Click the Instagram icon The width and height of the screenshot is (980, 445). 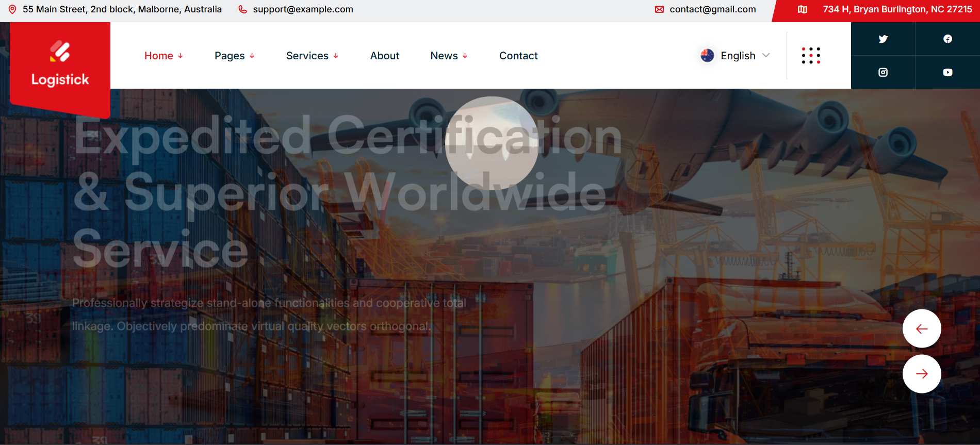click(883, 72)
